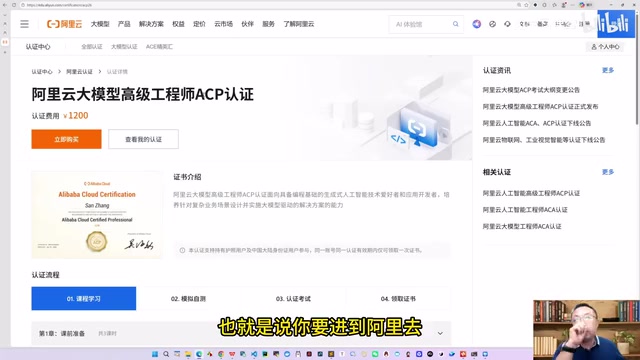Image resolution: width=640 pixels, height=360 pixels.
Task: Click 更多 next to 认证资讯
Action: pyautogui.click(x=608, y=70)
